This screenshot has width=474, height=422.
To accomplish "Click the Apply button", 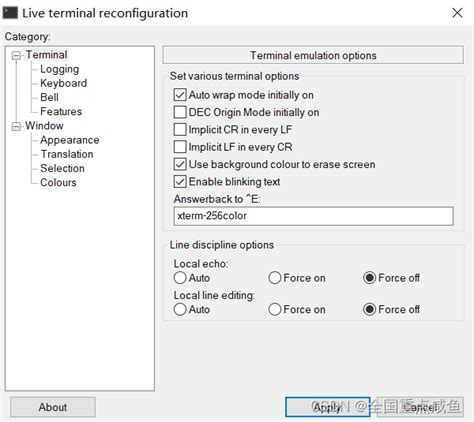I will coord(327,407).
